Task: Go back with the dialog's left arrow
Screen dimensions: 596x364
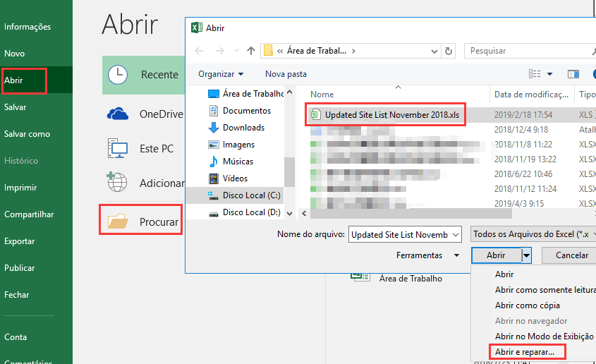Action: (x=199, y=51)
